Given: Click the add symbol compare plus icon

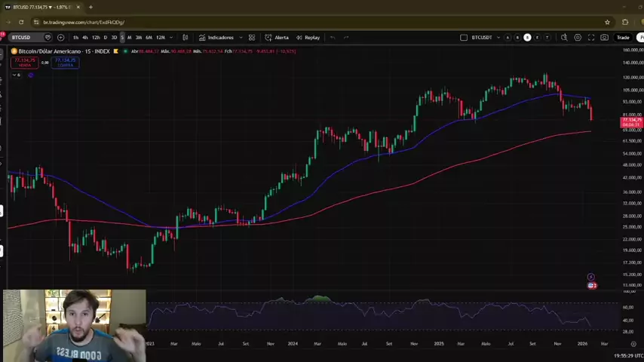Looking at the screenshot, I should point(60,37).
